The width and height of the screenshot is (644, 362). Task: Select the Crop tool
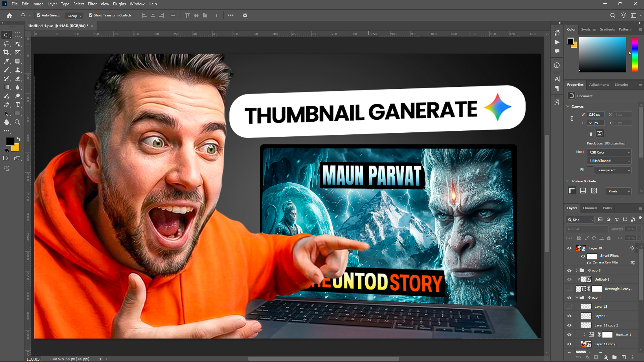pyautogui.click(x=6, y=52)
